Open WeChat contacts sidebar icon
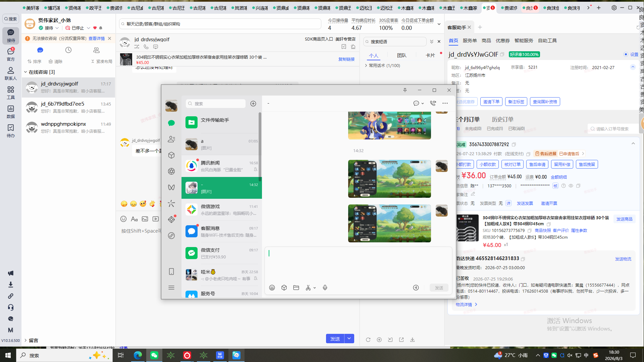This screenshot has width=644, height=362. (171, 139)
